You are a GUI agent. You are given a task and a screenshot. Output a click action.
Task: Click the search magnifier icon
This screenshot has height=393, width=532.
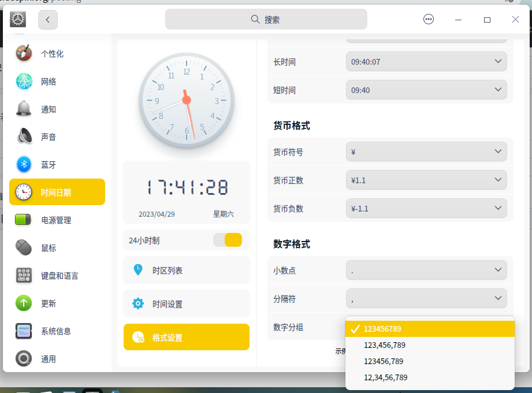coord(255,19)
